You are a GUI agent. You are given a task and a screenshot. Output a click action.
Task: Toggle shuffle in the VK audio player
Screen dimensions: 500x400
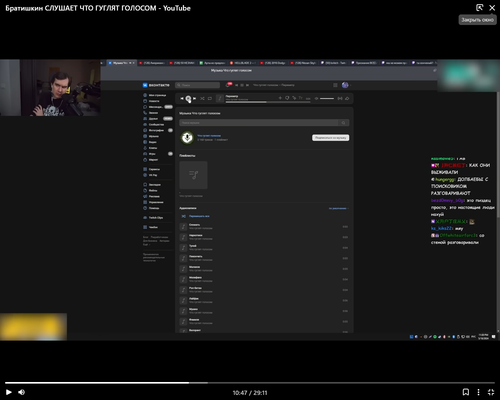tap(202, 98)
